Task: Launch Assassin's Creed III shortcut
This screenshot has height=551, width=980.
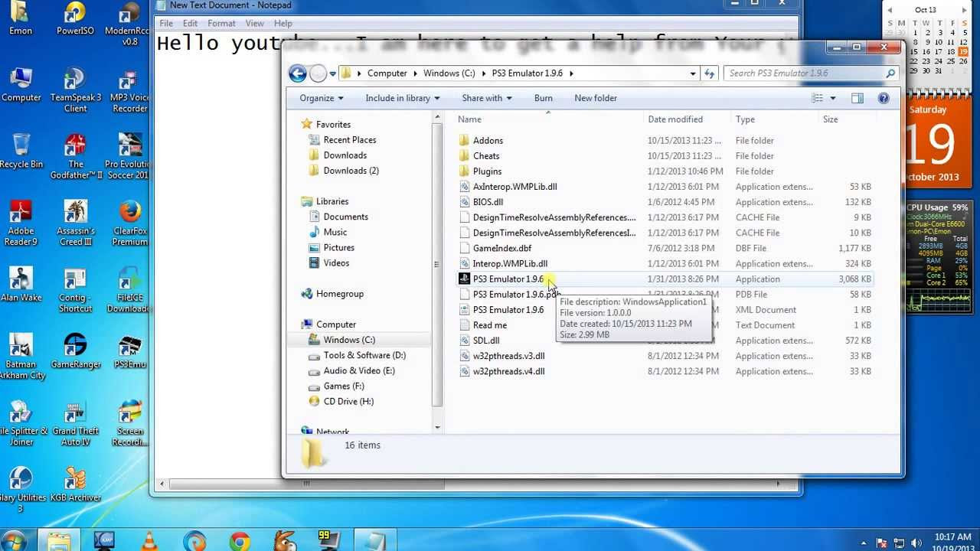Action: pos(75,223)
